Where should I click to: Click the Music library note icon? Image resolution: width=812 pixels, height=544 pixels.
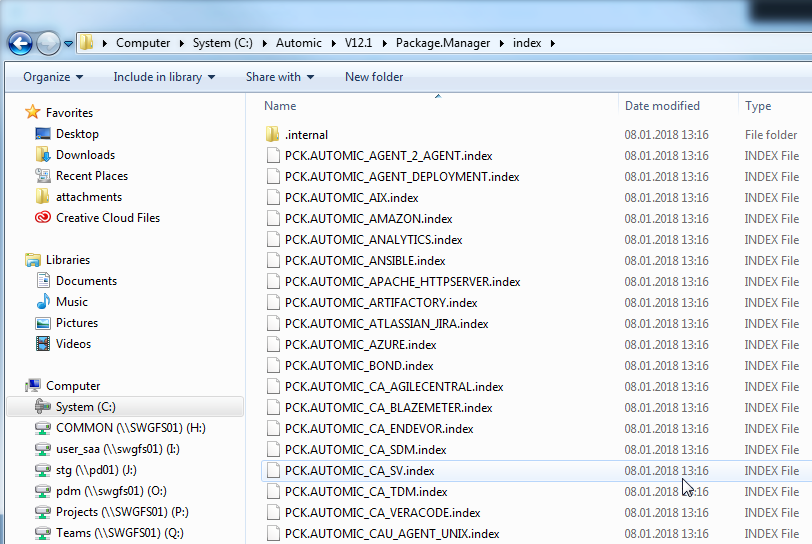(43, 302)
